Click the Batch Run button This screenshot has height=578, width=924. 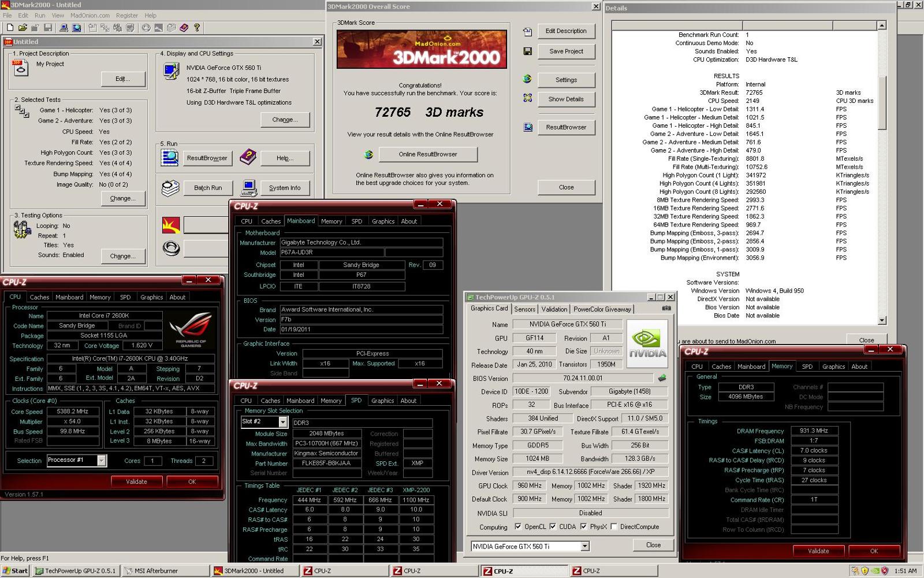208,188
